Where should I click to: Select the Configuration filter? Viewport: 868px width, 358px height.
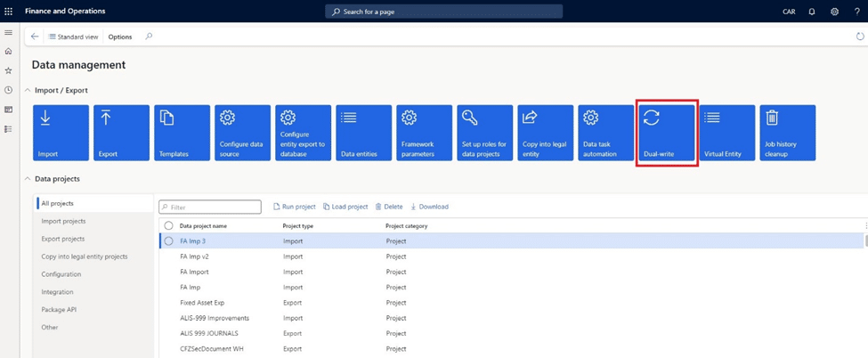[x=94, y=274]
